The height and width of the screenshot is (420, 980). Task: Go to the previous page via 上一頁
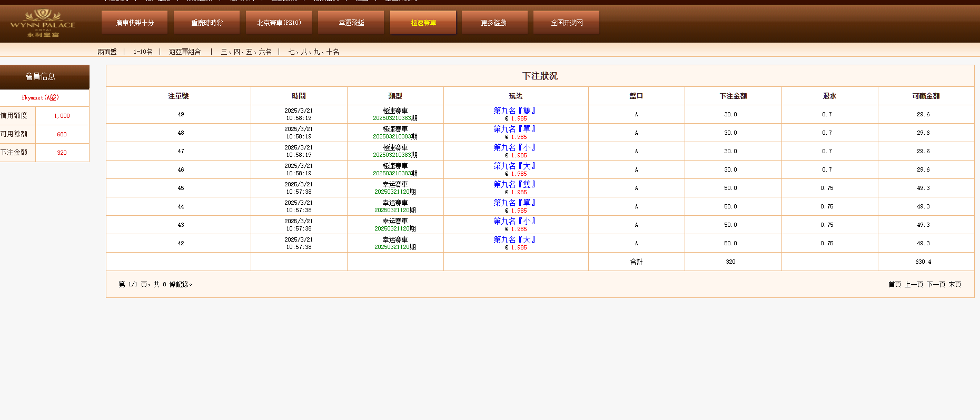pos(914,284)
